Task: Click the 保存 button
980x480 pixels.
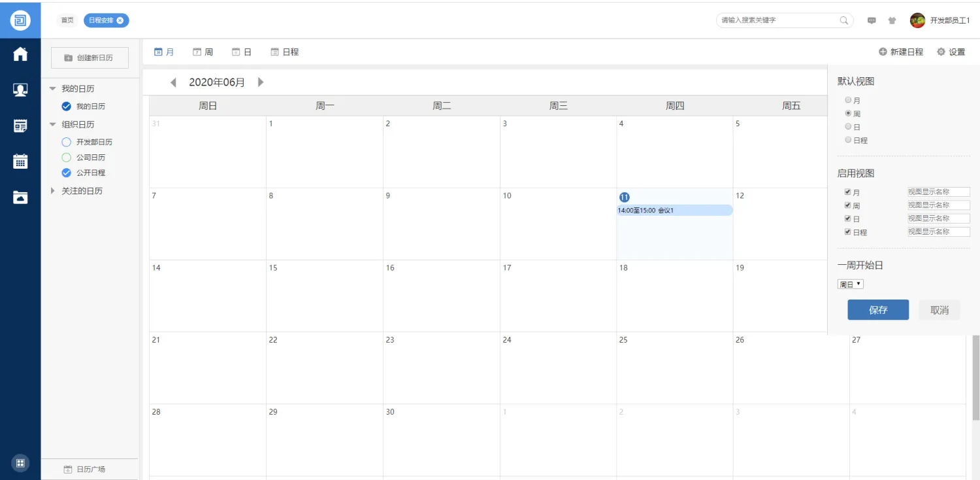Action: [878, 310]
